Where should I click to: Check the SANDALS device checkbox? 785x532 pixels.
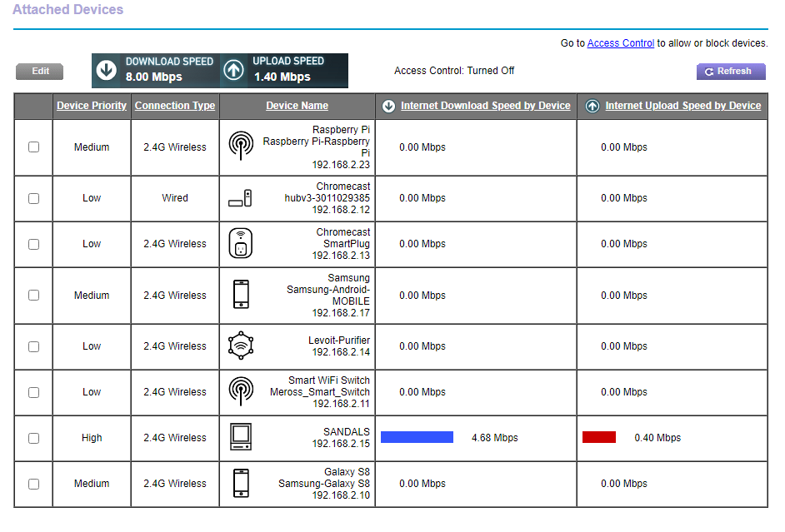[32, 438]
